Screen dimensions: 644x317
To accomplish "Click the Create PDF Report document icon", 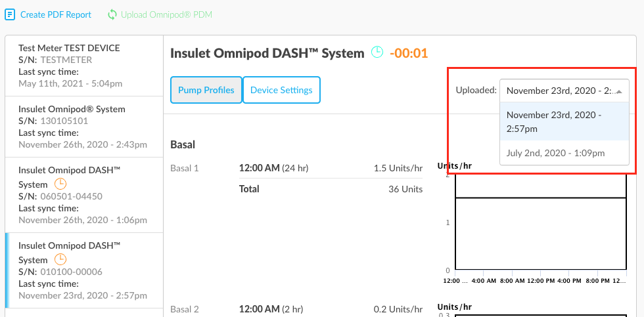I will pyautogui.click(x=9, y=14).
